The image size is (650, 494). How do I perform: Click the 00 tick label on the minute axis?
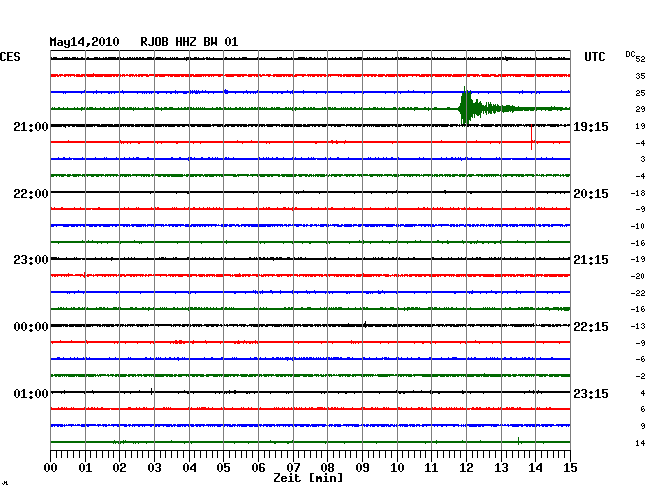(50, 468)
